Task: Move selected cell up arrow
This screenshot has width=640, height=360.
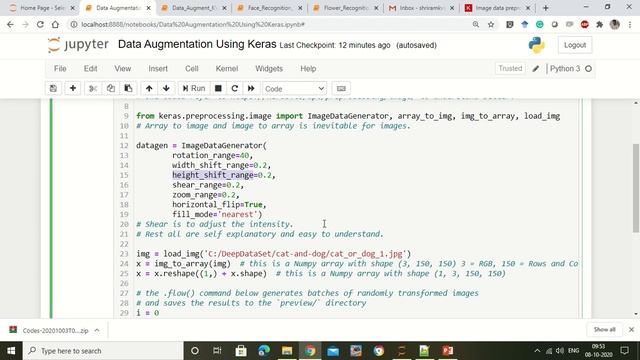Action: point(149,89)
